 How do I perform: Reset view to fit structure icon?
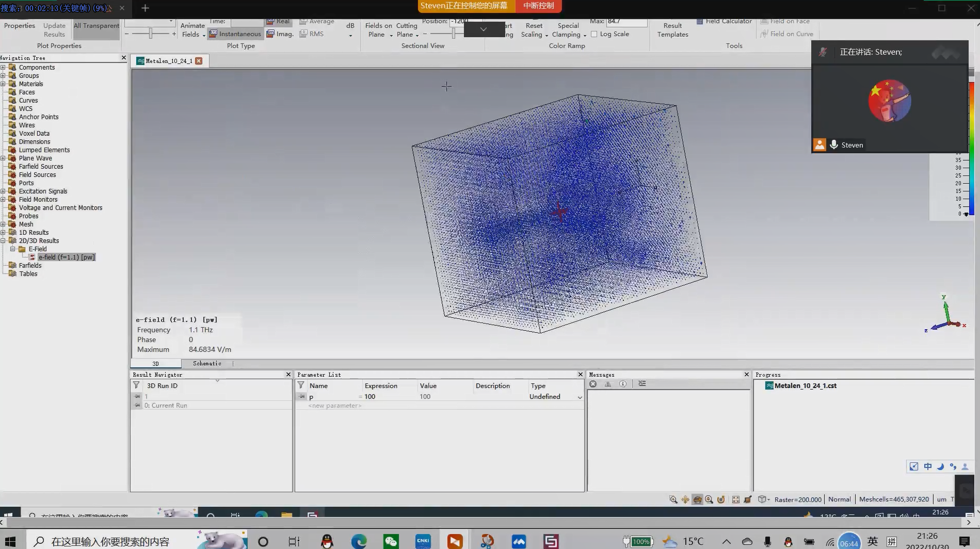coord(736,499)
